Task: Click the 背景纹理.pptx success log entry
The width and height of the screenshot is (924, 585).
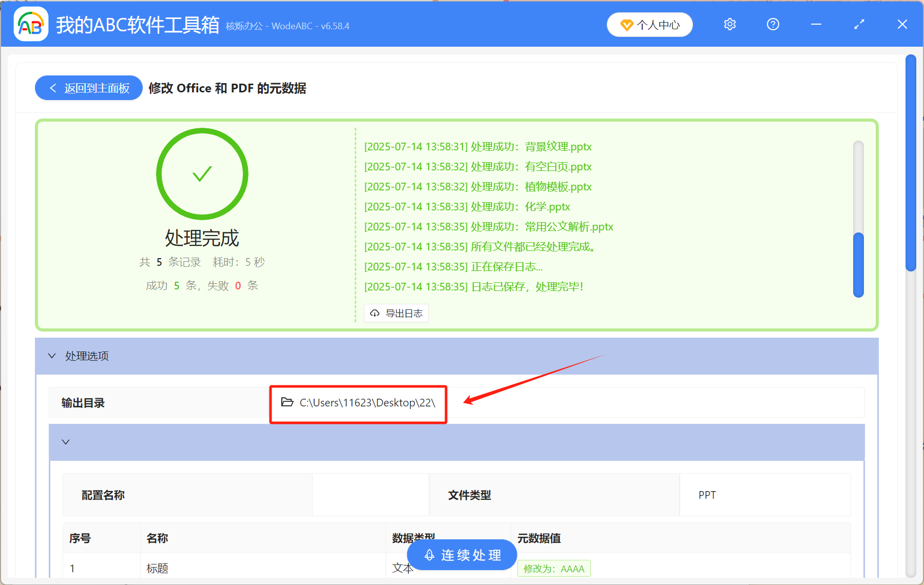Action: point(477,147)
